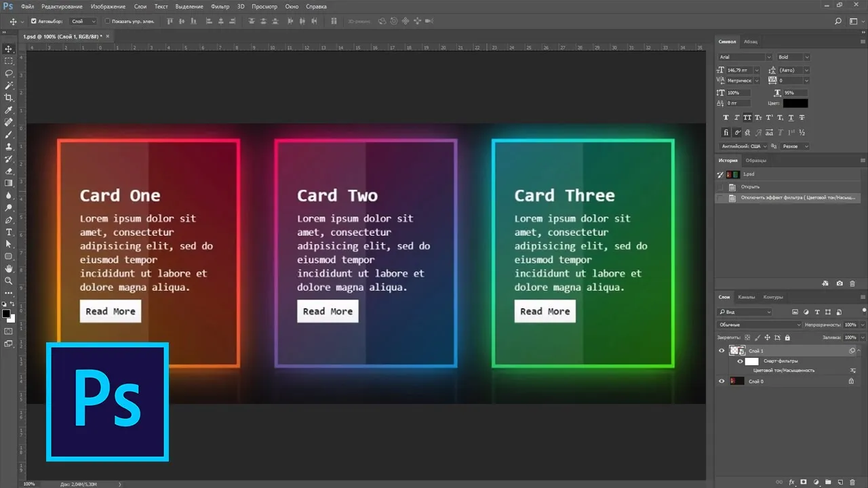Select the Move tool in the toolbox
This screenshot has width=868, height=488.
(9, 49)
